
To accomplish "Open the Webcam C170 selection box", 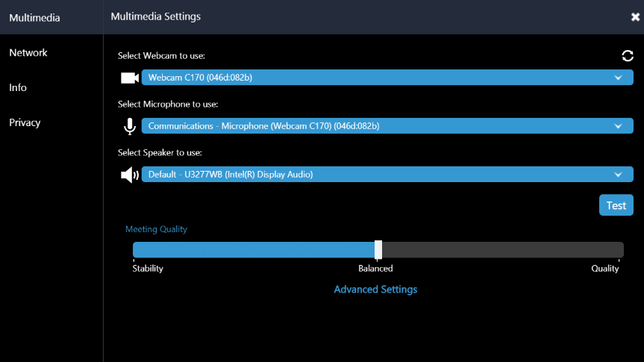I will 387,77.
